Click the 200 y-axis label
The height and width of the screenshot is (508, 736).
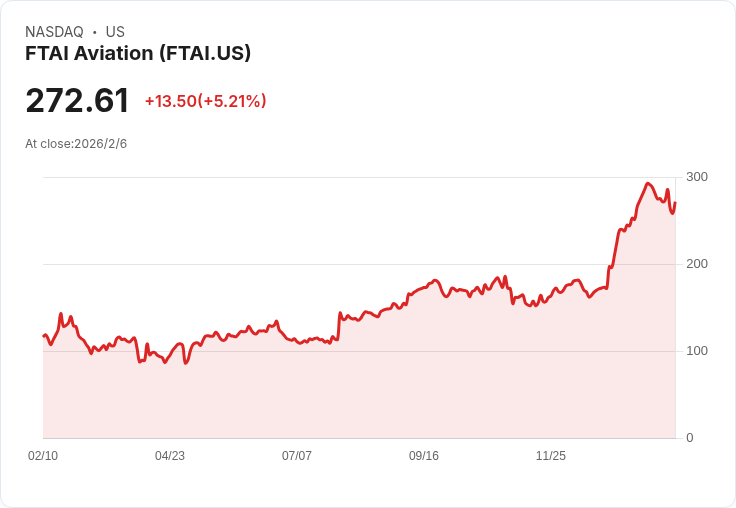[697, 264]
